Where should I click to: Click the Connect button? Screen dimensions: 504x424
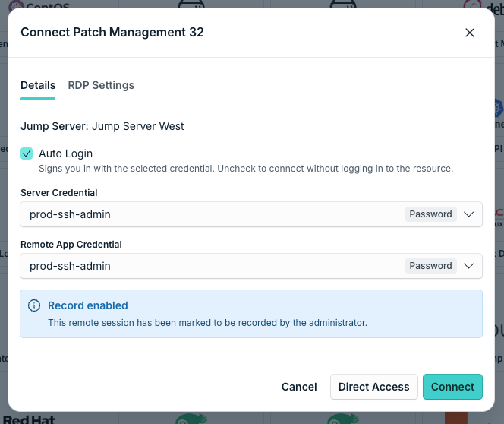[x=452, y=387]
